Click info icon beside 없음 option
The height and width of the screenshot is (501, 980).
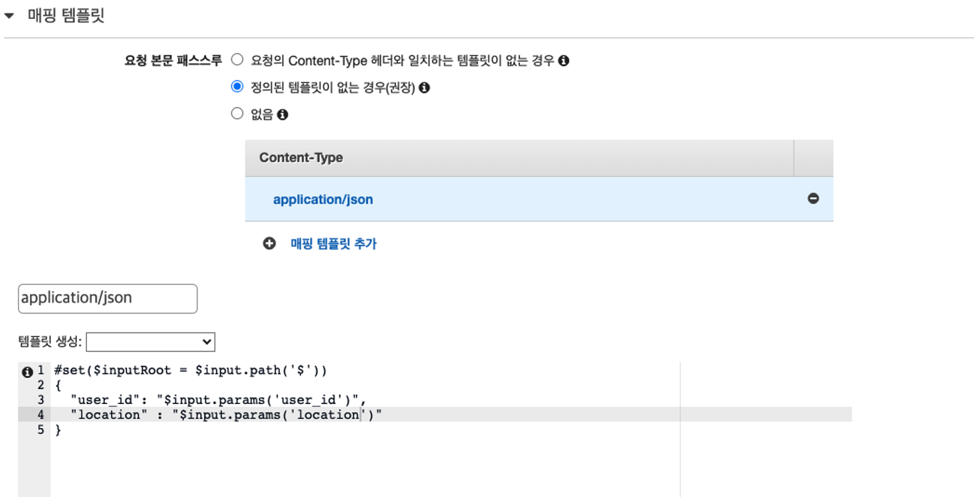[282, 115]
